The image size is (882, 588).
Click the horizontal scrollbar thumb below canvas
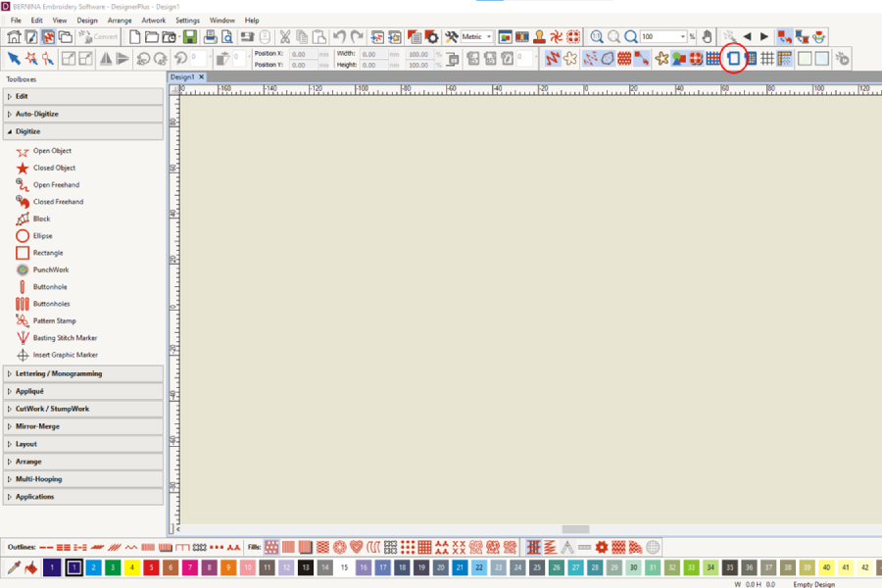[575, 529]
